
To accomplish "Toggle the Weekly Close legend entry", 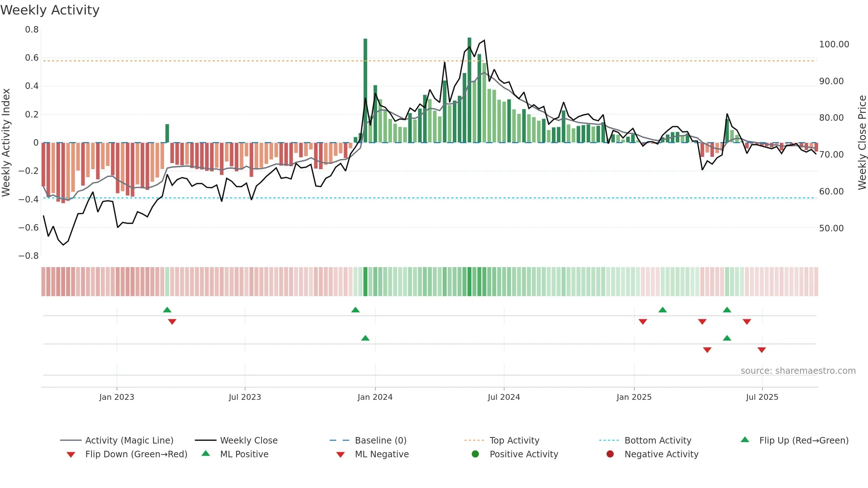I will [x=236, y=440].
